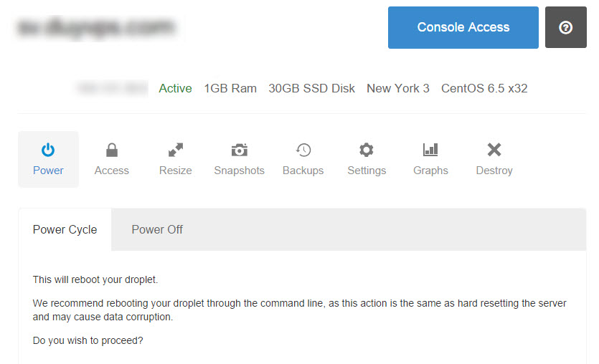Screen dimensions: 599x364
Task: Select the Resize arrows icon
Action: click(175, 150)
